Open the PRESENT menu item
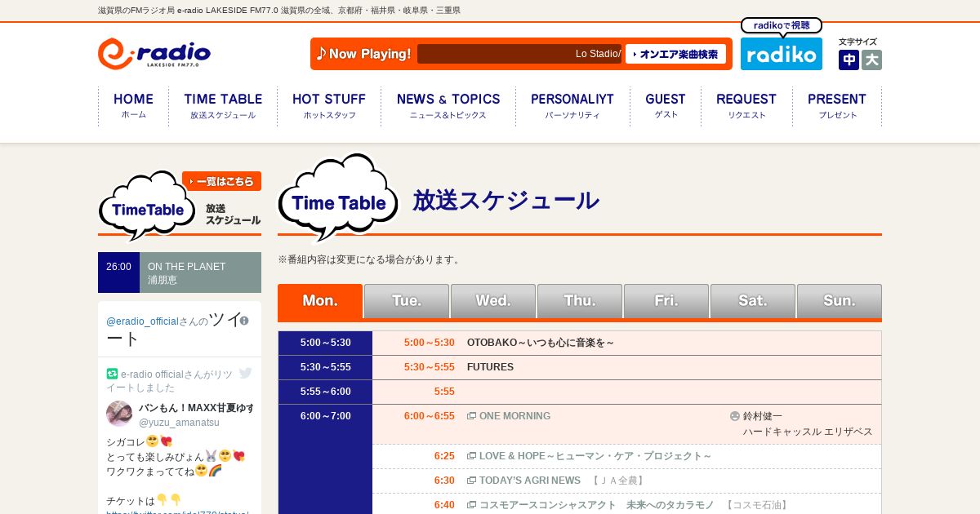 click(837, 106)
